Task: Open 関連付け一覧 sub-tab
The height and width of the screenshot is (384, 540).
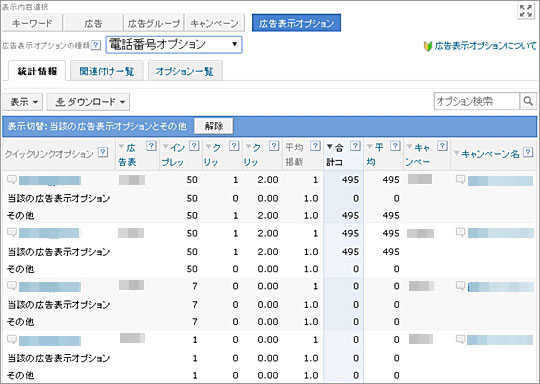Action: pyautogui.click(x=106, y=71)
